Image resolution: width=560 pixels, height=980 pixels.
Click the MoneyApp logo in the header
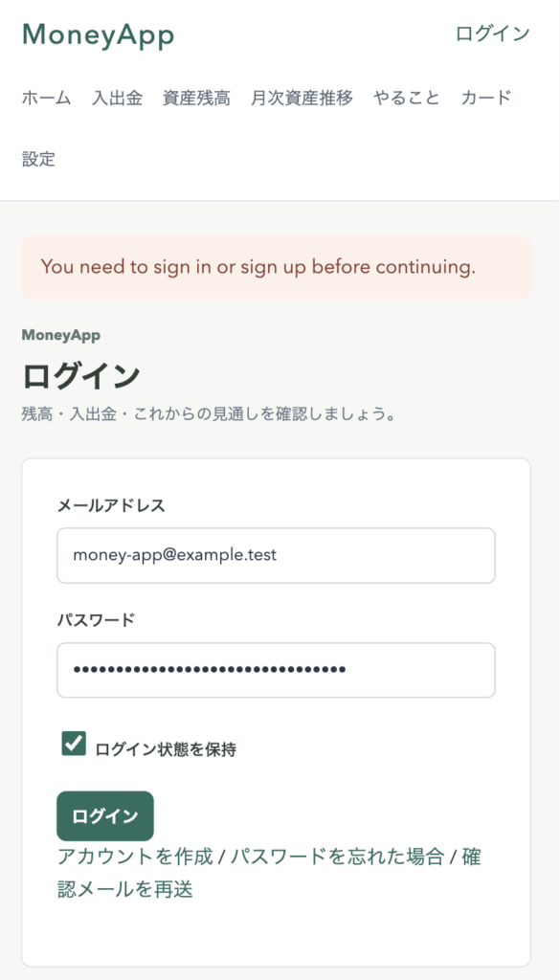tap(99, 35)
